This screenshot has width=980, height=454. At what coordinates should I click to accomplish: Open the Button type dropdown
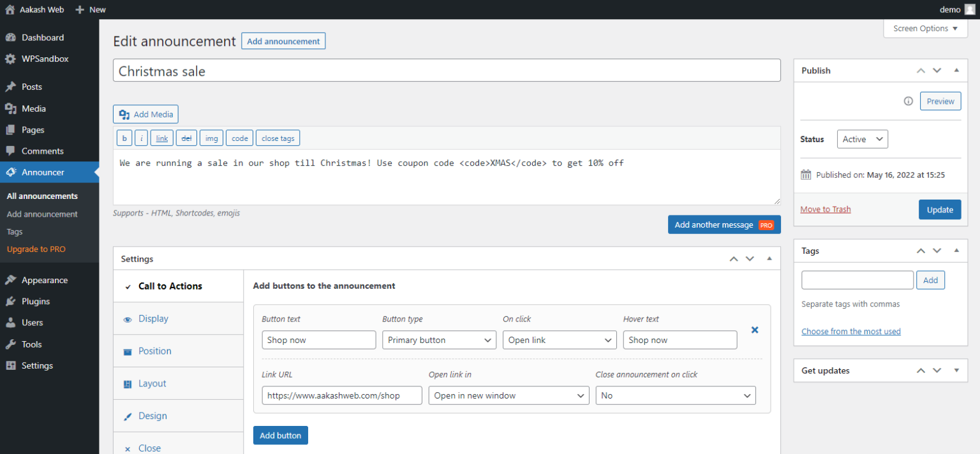[439, 340]
